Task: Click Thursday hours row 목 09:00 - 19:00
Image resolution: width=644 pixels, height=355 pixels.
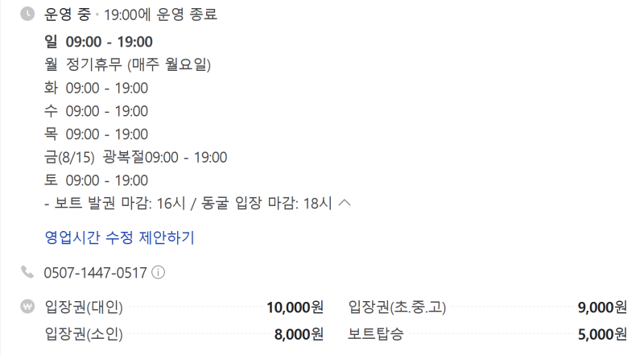Action: (x=96, y=134)
